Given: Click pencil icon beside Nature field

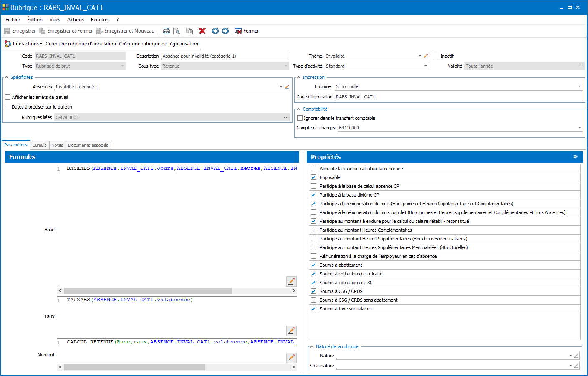Looking at the screenshot, I should click(576, 356).
